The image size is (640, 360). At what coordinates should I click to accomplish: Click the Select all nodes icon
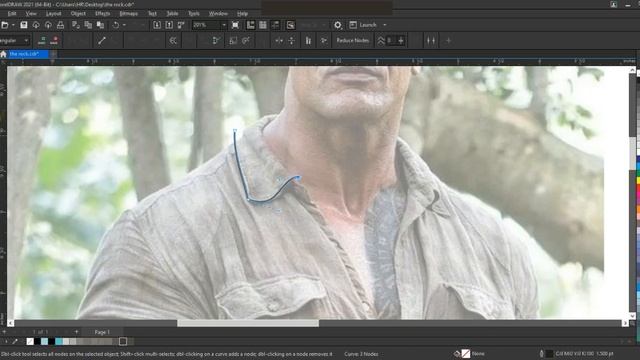tap(324, 40)
